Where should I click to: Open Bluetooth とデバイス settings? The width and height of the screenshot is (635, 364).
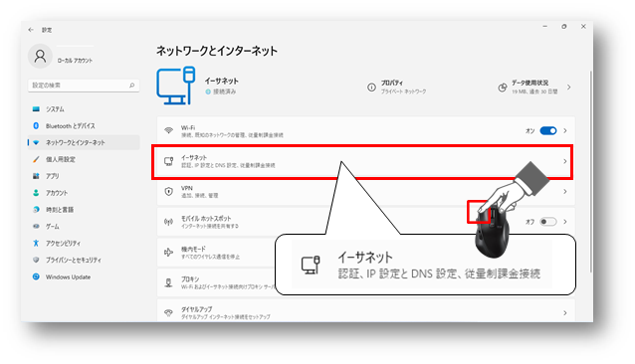[84, 126]
